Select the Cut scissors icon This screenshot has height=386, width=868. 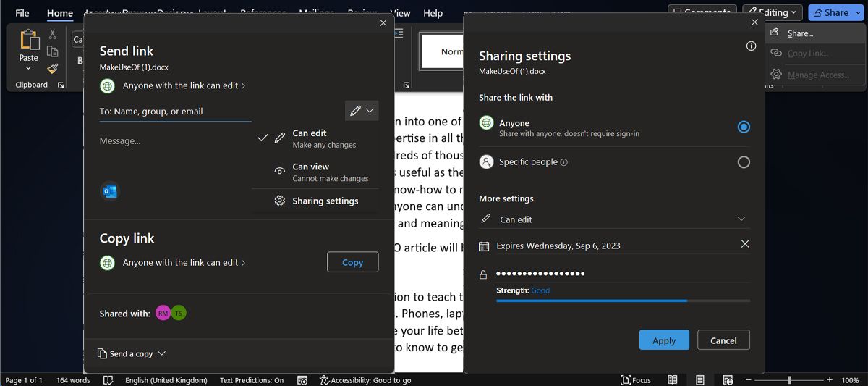(x=53, y=34)
